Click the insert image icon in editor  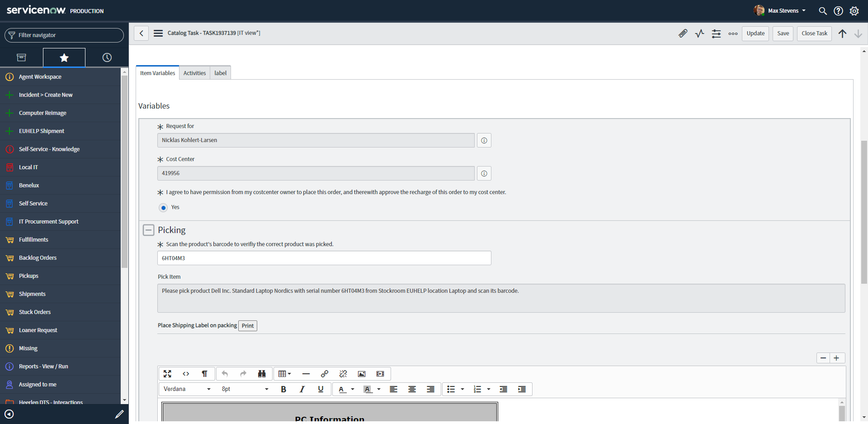(x=362, y=374)
